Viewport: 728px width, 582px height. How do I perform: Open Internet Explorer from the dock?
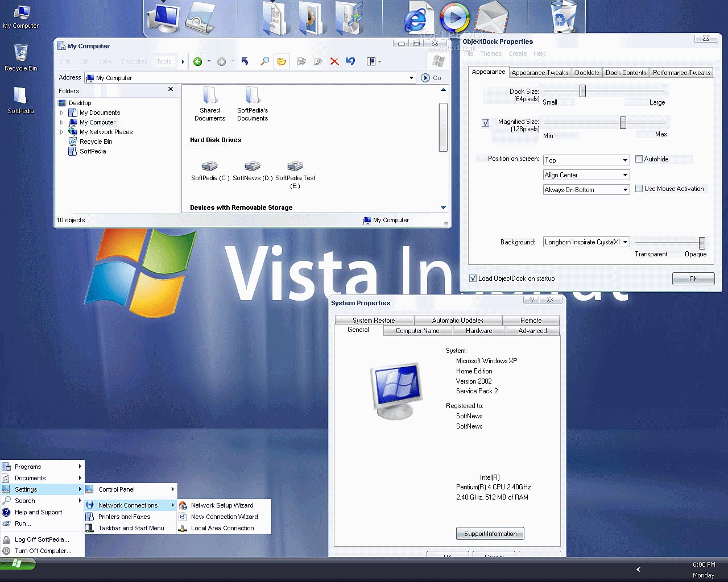(416, 20)
